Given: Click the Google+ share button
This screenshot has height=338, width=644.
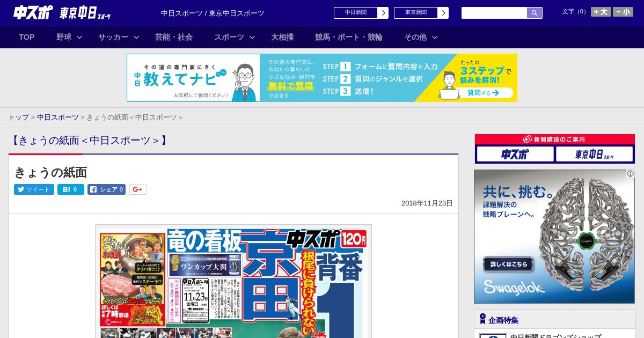Looking at the screenshot, I should point(138,189).
